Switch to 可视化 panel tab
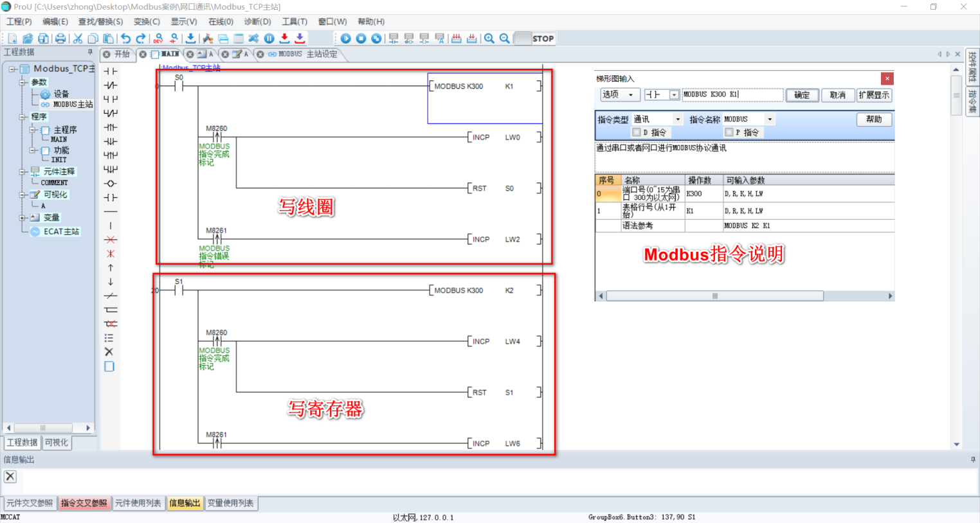The image size is (980, 523). [x=57, y=443]
